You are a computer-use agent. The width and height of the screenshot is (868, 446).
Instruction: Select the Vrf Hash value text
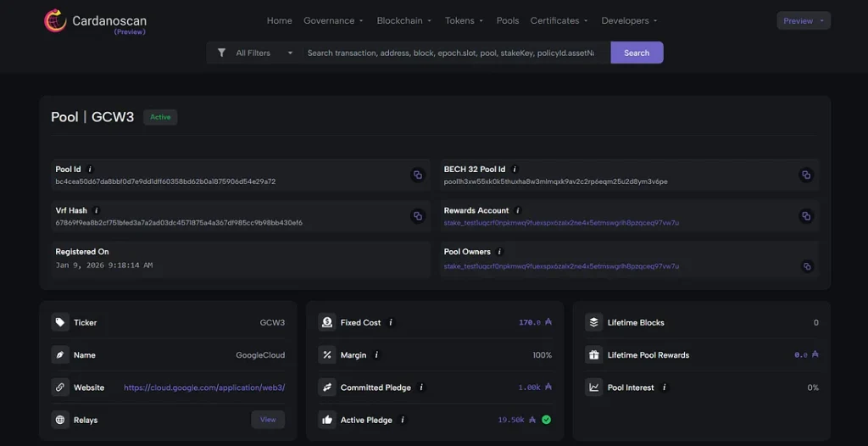point(179,223)
